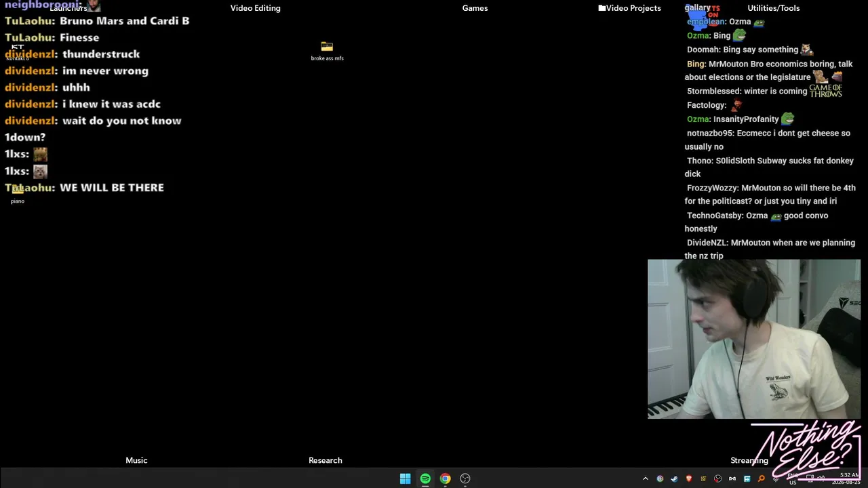This screenshot has height=488, width=868.
Task: Click TechnoGatsby's 'good convo honestly' message
Action: click(x=757, y=222)
